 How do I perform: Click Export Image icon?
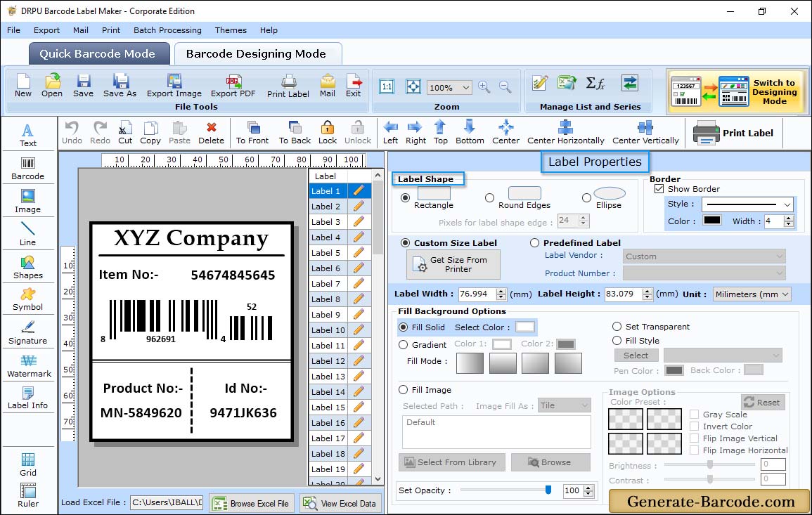[x=174, y=86]
